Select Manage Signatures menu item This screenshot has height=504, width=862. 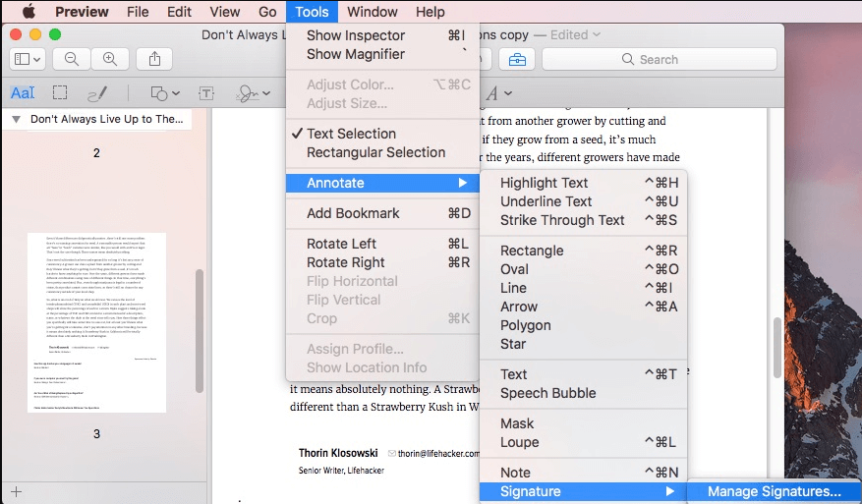click(x=774, y=491)
